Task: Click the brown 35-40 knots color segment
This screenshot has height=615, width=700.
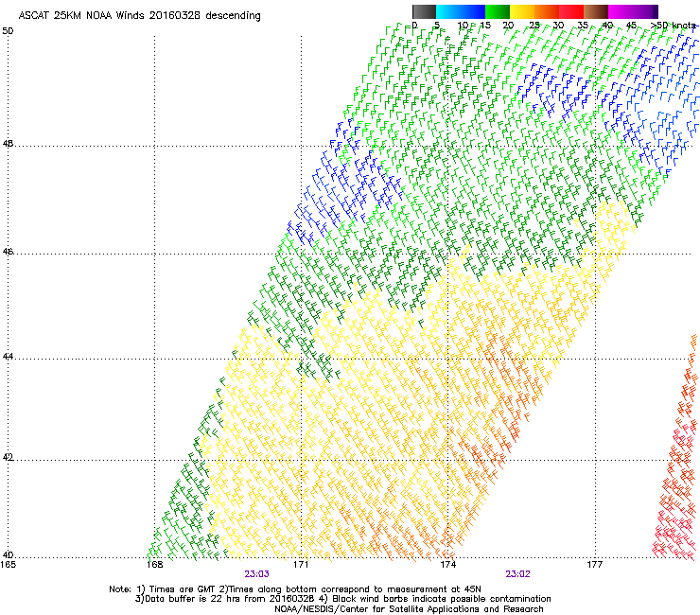Action: tap(596, 11)
